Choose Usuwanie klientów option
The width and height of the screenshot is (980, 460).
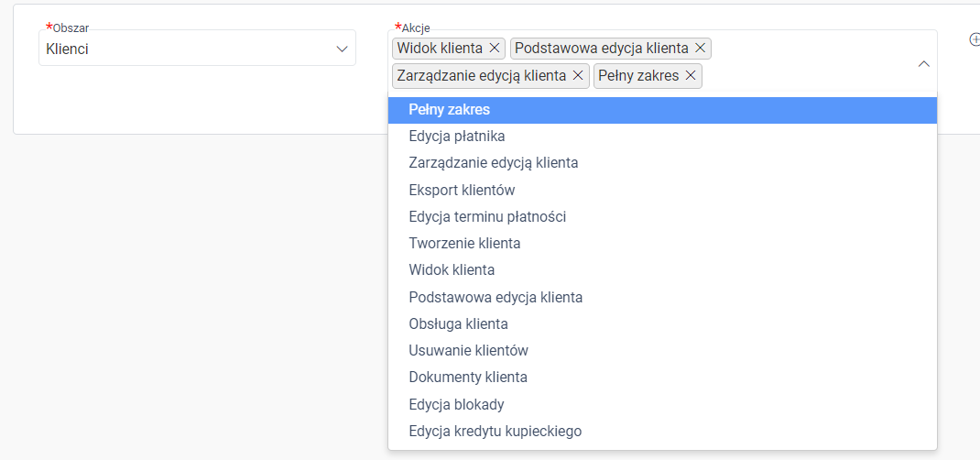[662, 351]
